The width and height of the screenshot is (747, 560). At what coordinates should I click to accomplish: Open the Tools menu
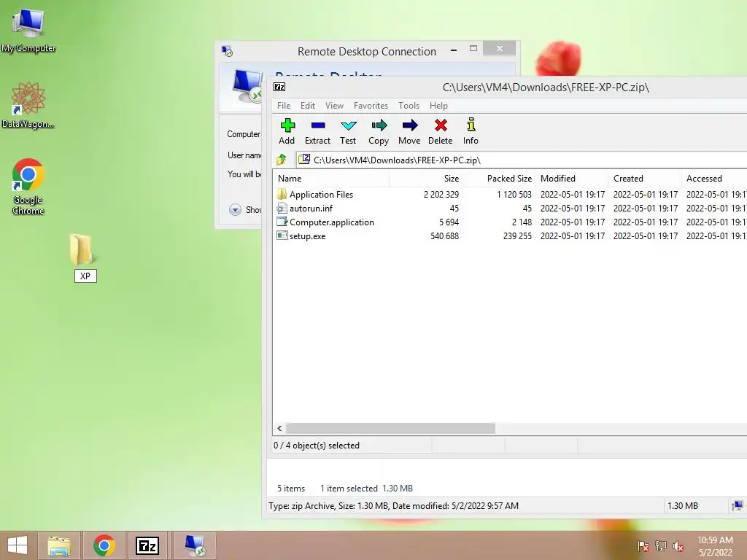click(409, 105)
